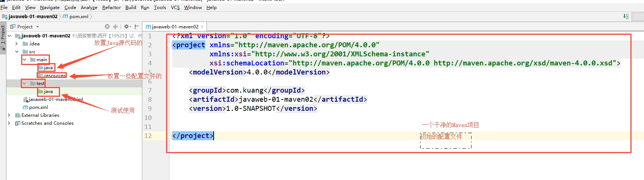This screenshot has height=180, width=644.
Task: Open the Tools menu
Action: pos(160,7)
